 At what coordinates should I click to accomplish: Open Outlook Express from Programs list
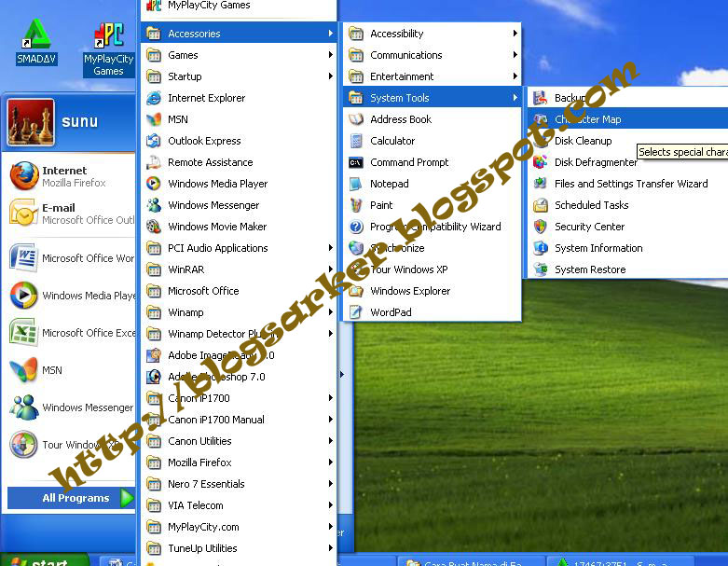coord(239,141)
